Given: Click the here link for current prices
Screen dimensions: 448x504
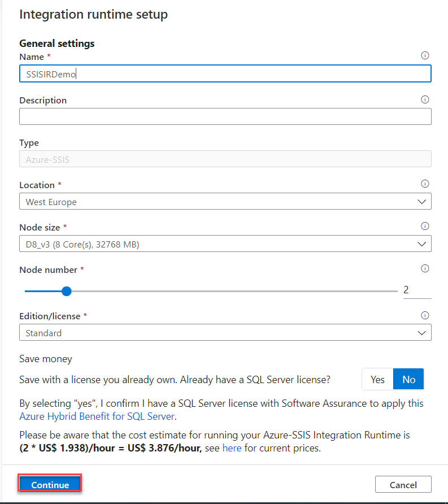Looking at the screenshot, I should pos(232,447).
